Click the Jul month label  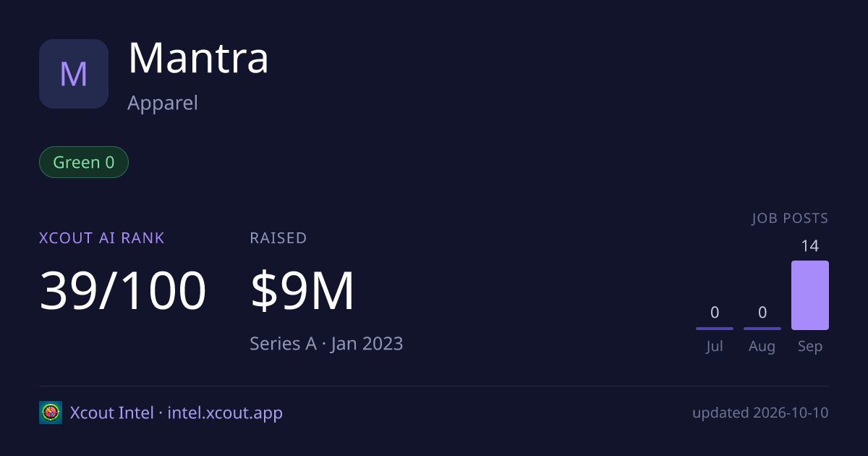coord(715,346)
